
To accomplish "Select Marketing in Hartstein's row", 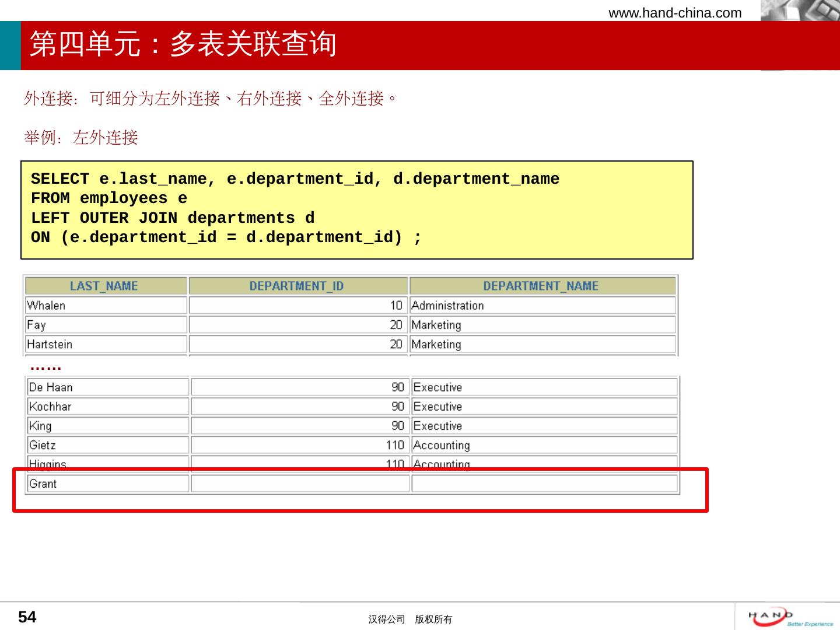I will click(542, 344).
